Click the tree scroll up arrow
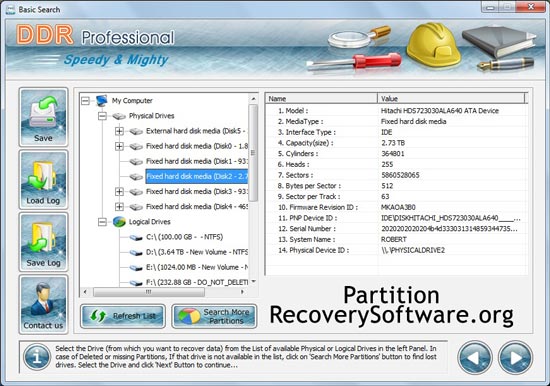The image size is (550, 386). pyautogui.click(x=253, y=99)
